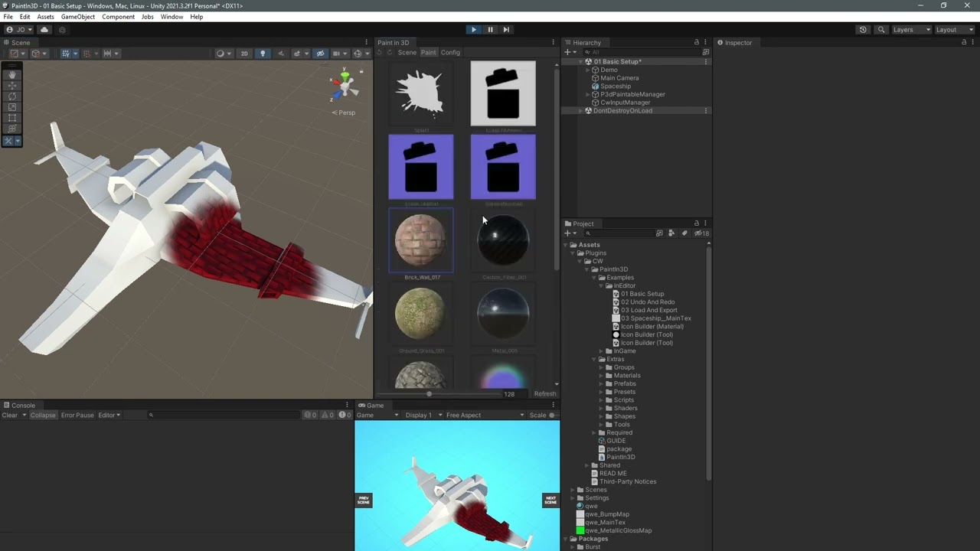Open the JO account dropdown
This screenshot has height=551, width=980.
coord(18,30)
